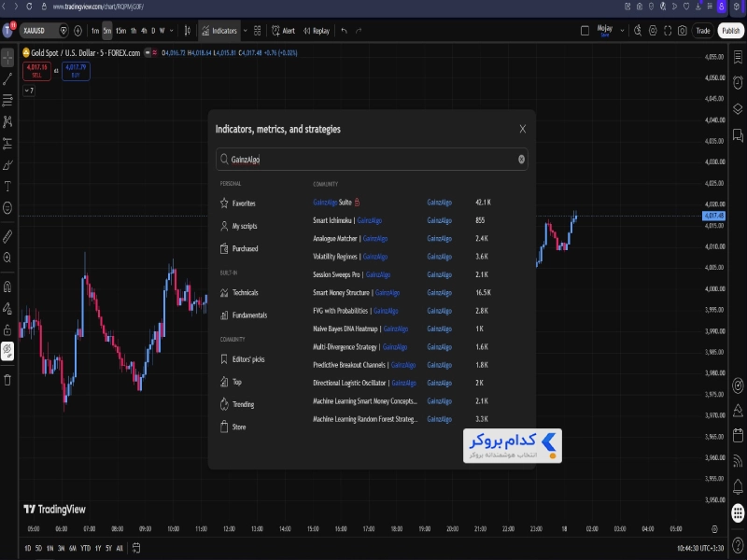
Task: Remove objects with the trash icon
Action: (x=7, y=380)
